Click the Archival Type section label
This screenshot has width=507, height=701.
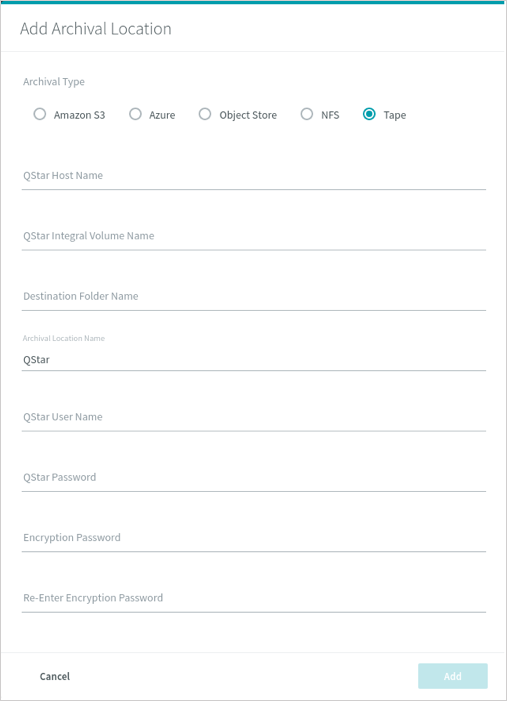54,82
